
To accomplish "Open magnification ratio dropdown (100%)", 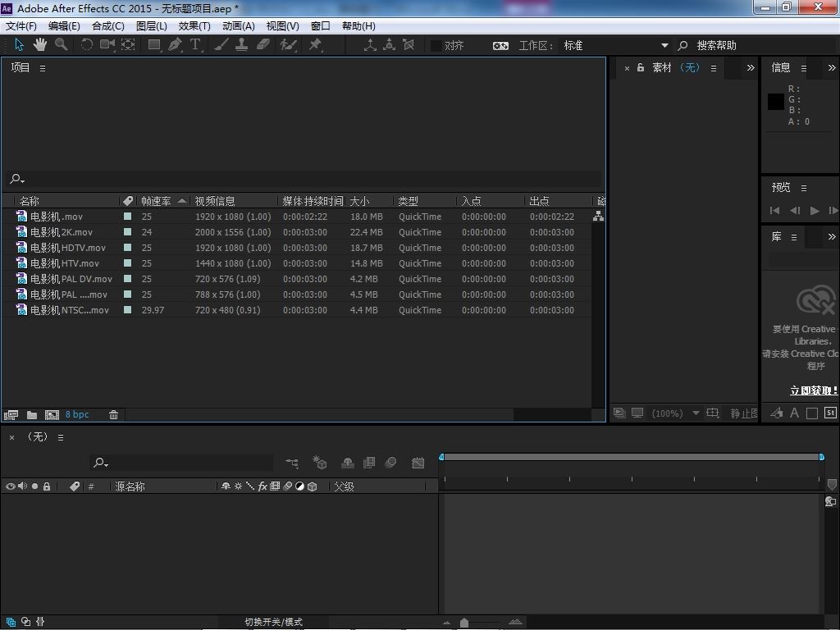I will (x=676, y=413).
